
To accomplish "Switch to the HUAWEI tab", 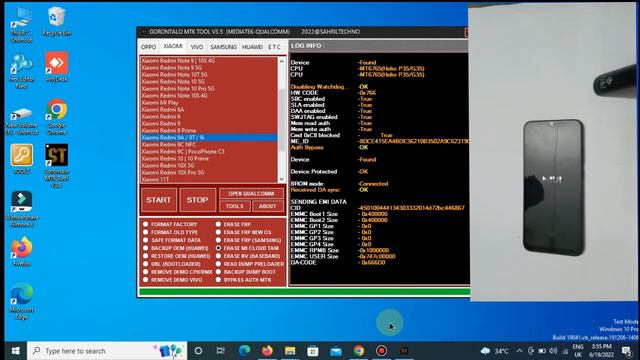I will [252, 47].
